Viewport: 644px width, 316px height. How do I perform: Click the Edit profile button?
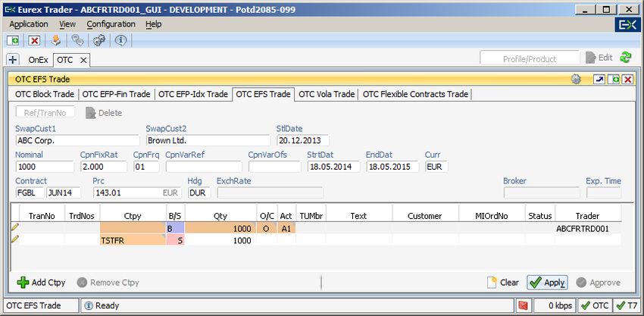pos(599,58)
